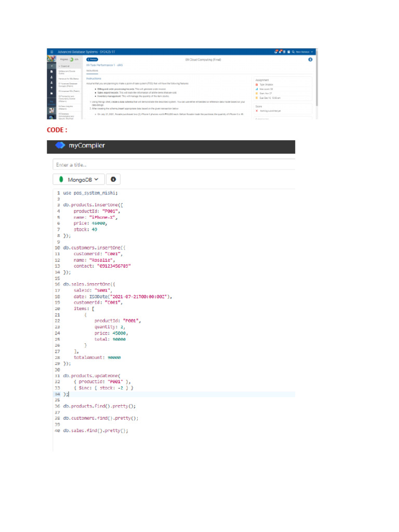
Task: Click the course Progress indicator
Action: coord(70,59)
